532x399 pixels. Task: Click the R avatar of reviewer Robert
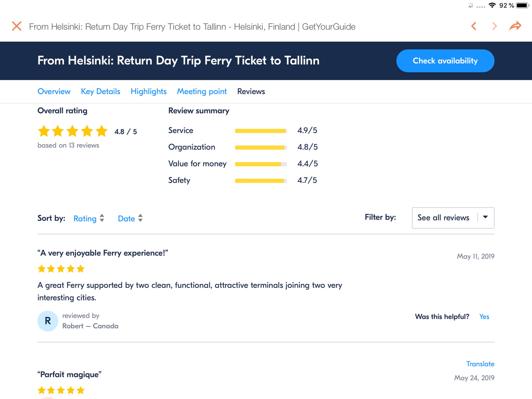point(48,321)
